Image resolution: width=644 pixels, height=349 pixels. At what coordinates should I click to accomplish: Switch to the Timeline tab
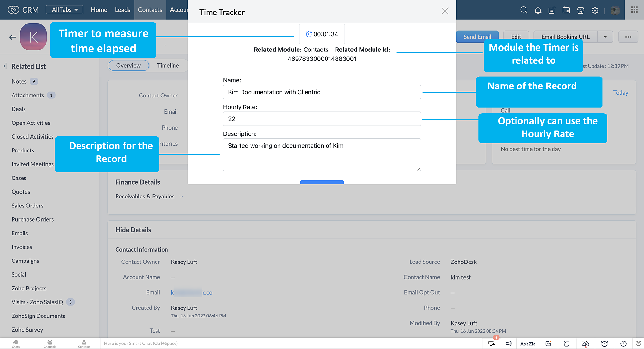point(168,65)
